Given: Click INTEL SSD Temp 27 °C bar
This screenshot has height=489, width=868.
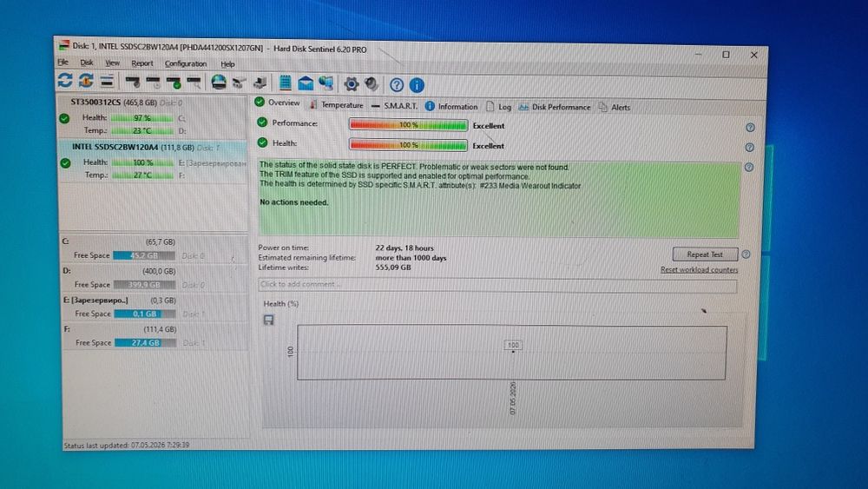Looking at the screenshot, I should 143,175.
